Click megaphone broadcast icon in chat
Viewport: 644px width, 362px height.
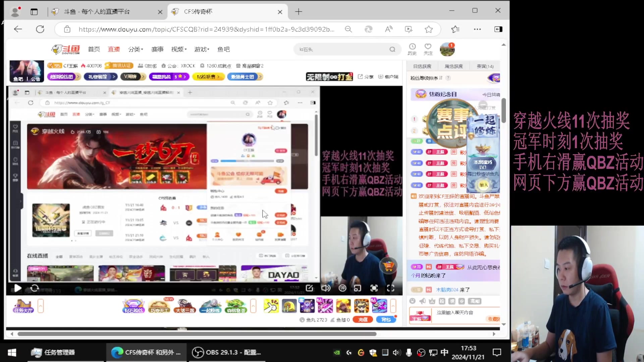(x=422, y=301)
